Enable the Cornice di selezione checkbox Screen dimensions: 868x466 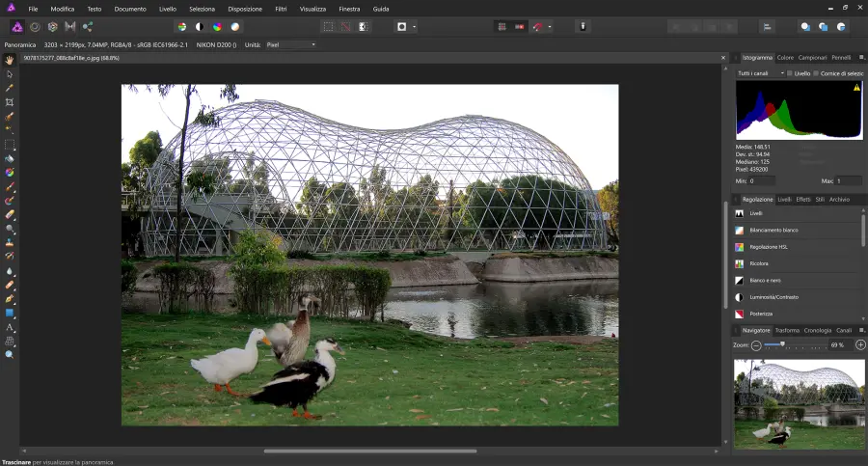(x=816, y=73)
